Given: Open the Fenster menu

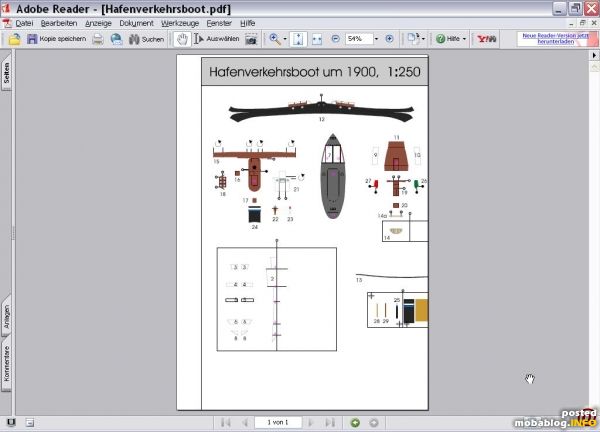Looking at the screenshot, I should tap(219, 23).
